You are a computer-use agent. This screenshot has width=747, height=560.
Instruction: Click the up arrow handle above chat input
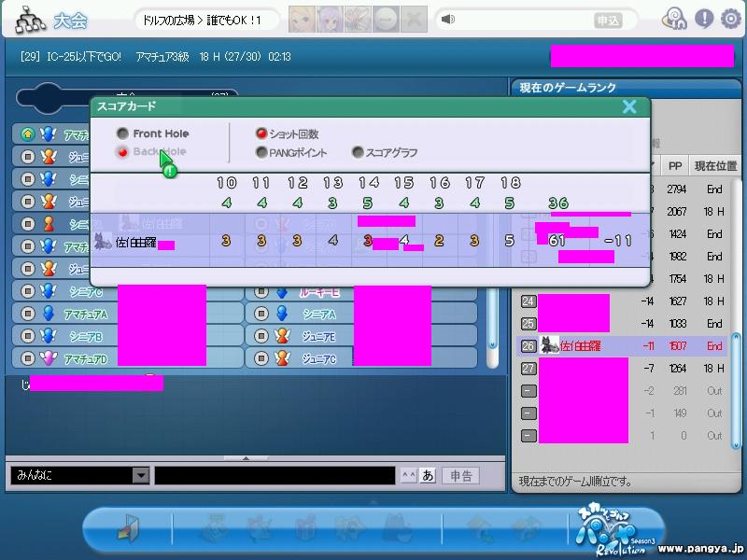pos(246,458)
